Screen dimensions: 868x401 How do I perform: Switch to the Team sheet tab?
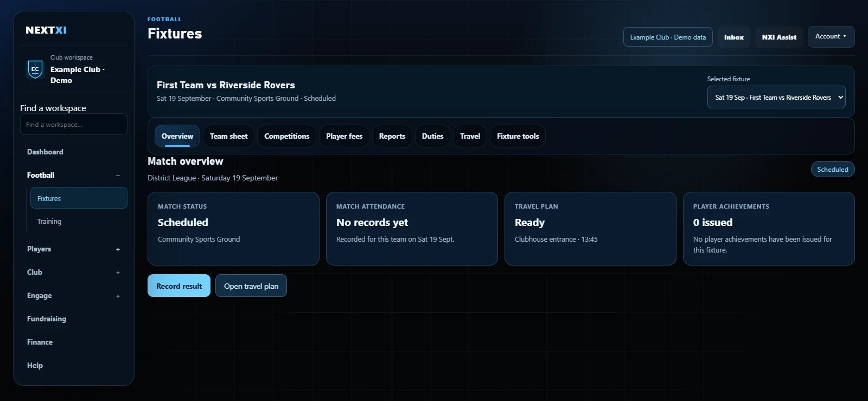click(x=229, y=136)
